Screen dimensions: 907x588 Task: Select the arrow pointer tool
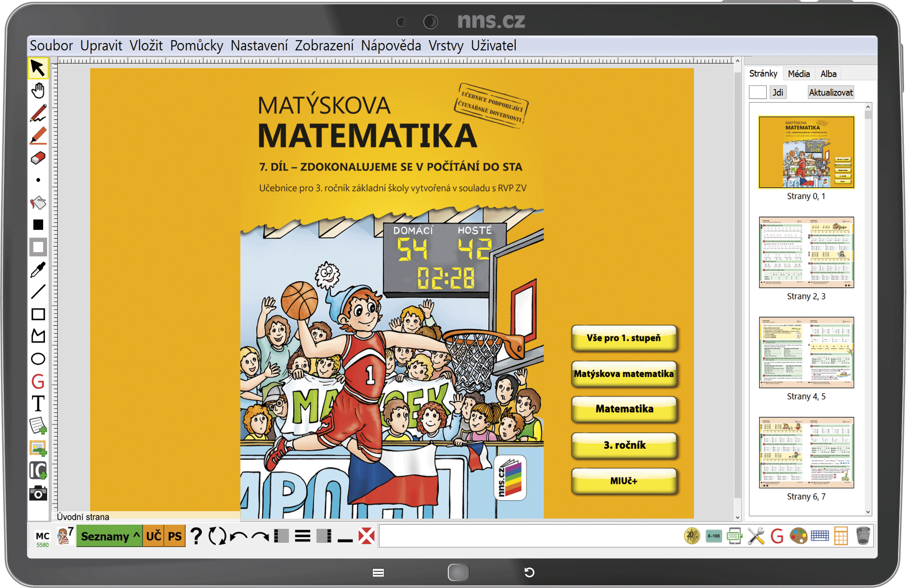(x=38, y=68)
